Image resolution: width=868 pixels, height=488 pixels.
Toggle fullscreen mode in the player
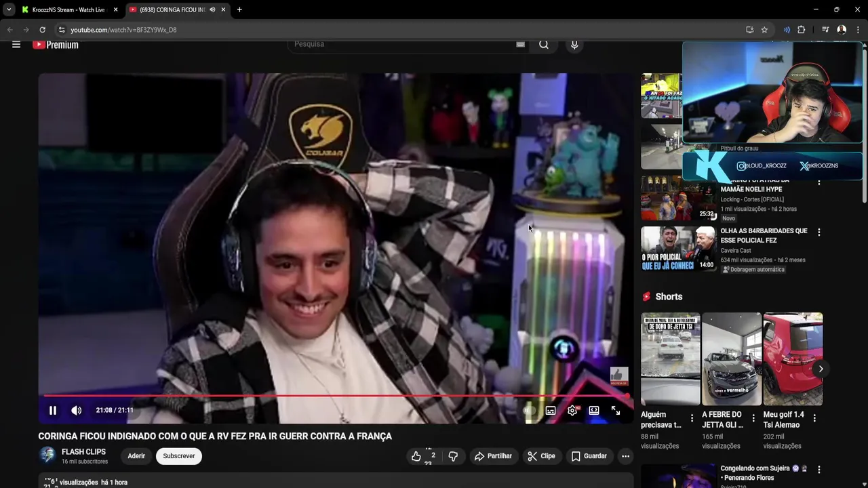click(x=616, y=410)
